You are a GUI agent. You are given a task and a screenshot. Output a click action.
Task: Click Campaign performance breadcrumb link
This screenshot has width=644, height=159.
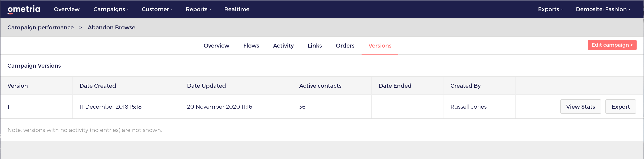[40, 28]
